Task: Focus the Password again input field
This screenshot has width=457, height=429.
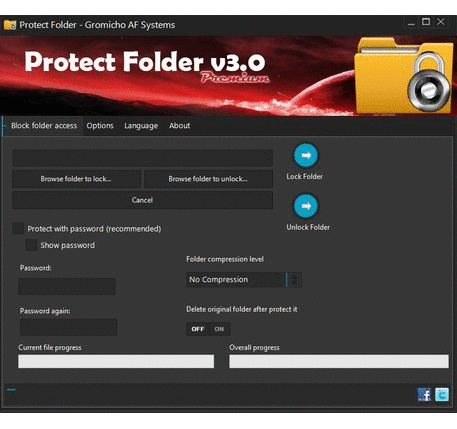Action: tap(69, 327)
